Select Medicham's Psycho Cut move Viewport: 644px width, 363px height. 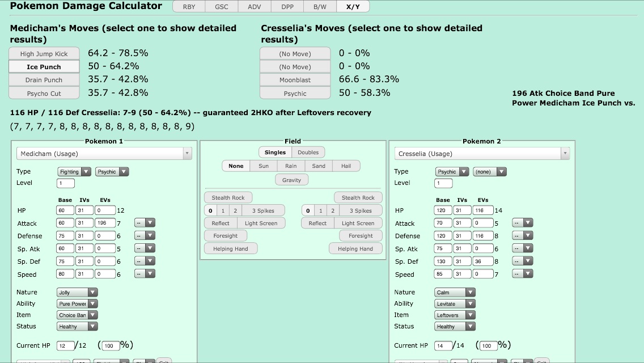pyautogui.click(x=44, y=94)
